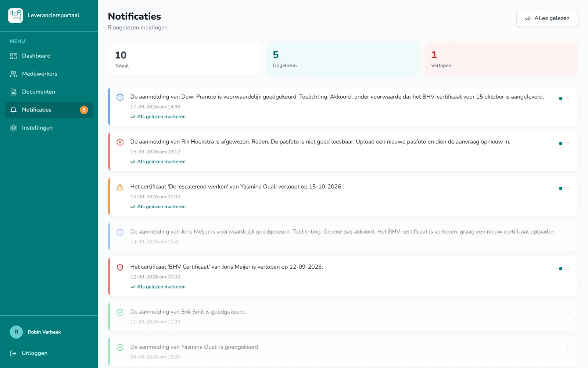This screenshot has height=368, width=588.
Task: Click unread dot on 'De-escalerend werken' notification
Action: 560,188
